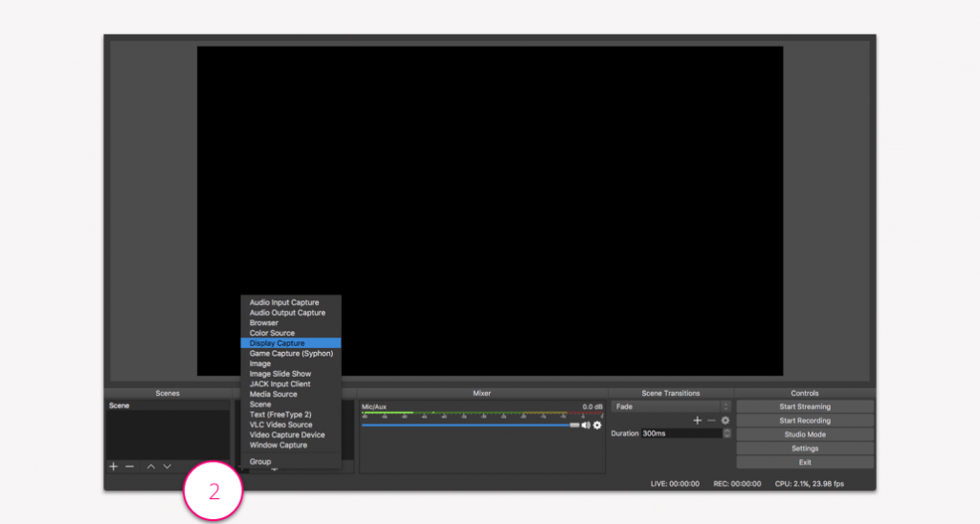Open Mic/Aux mixer settings gear
The height and width of the screenshot is (524, 980).
click(x=597, y=426)
